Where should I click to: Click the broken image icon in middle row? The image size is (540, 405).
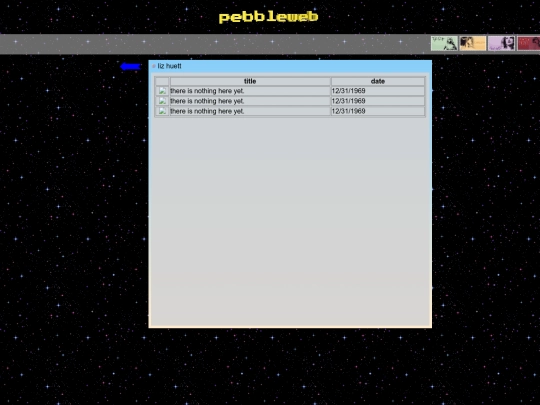click(162, 101)
